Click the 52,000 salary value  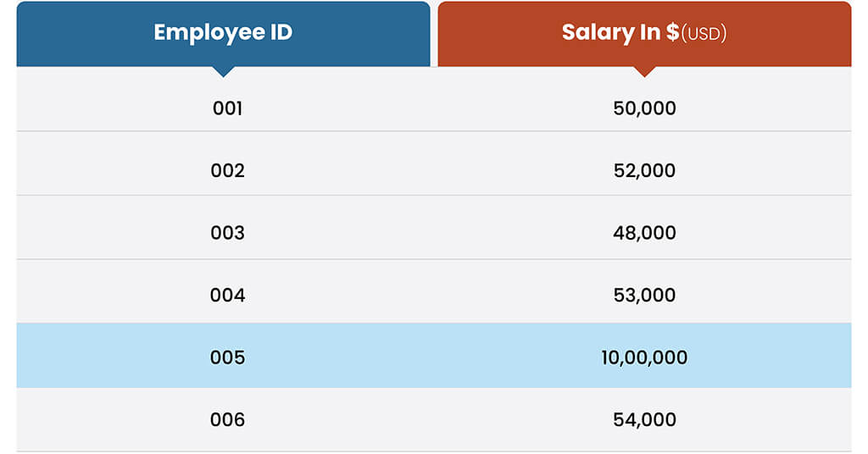tap(644, 171)
